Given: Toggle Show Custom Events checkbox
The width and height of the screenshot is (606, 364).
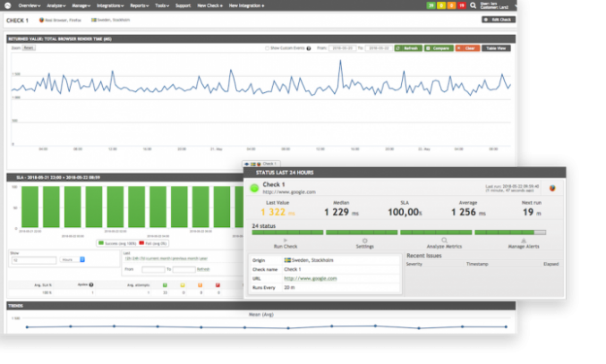Looking at the screenshot, I should 267,47.
